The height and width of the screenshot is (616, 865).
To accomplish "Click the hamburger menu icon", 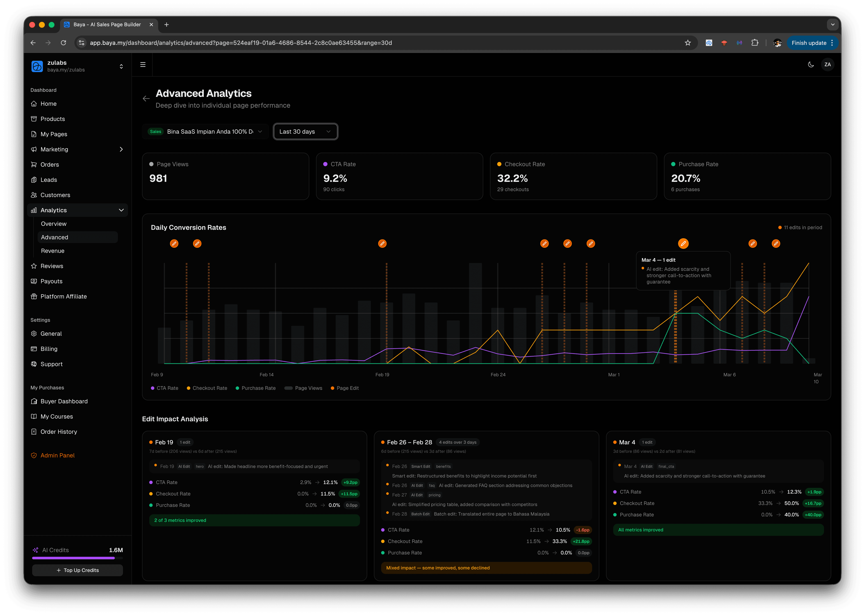I will click(x=143, y=64).
